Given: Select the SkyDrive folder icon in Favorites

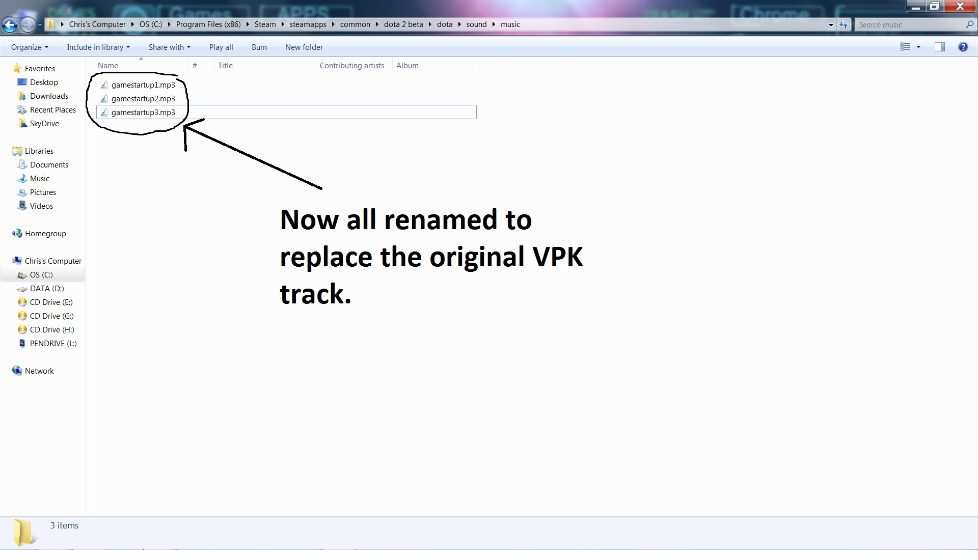Looking at the screenshot, I should [x=22, y=124].
